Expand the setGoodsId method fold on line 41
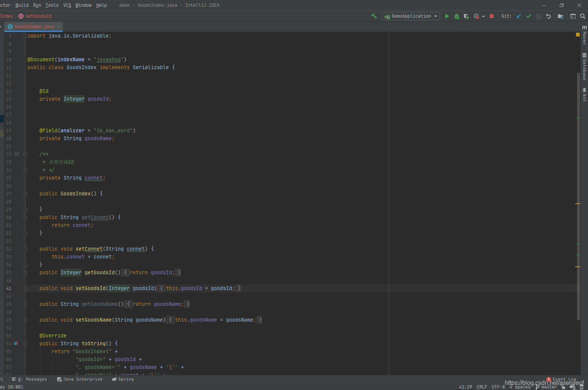Image resolution: width=588 pixels, height=390 pixels. [x=25, y=289]
